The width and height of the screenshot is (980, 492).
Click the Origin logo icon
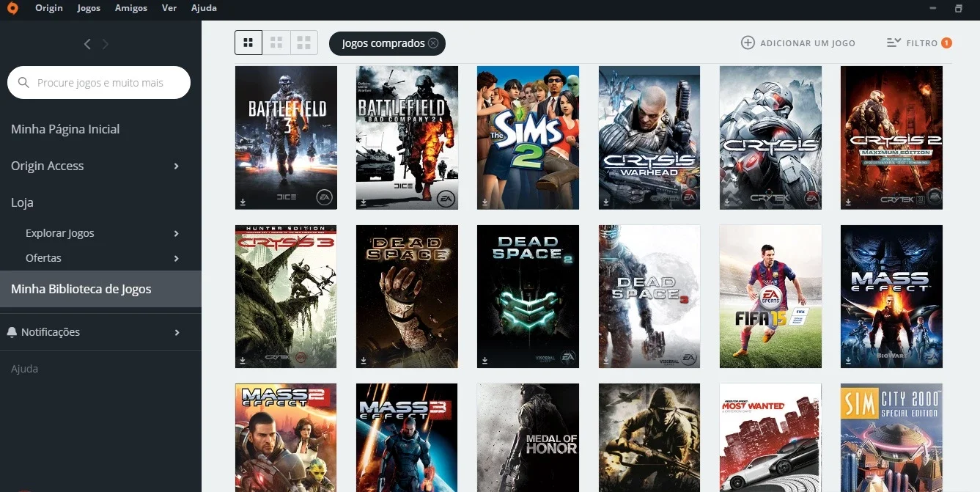pos(12,8)
